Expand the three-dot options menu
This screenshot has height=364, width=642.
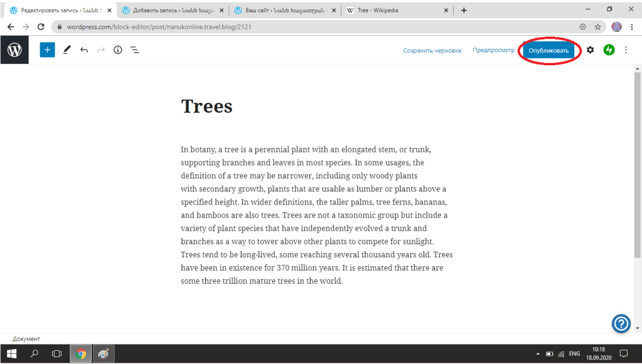[x=626, y=50]
